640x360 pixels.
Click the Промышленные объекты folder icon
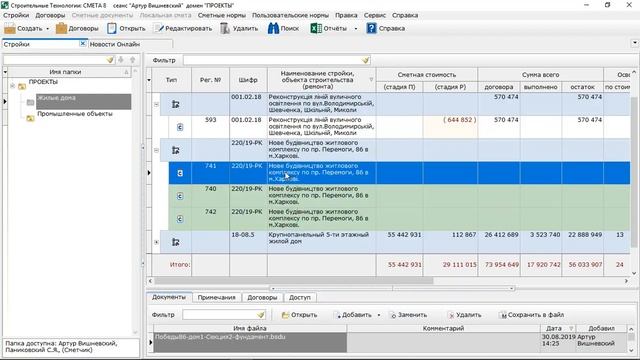point(30,118)
